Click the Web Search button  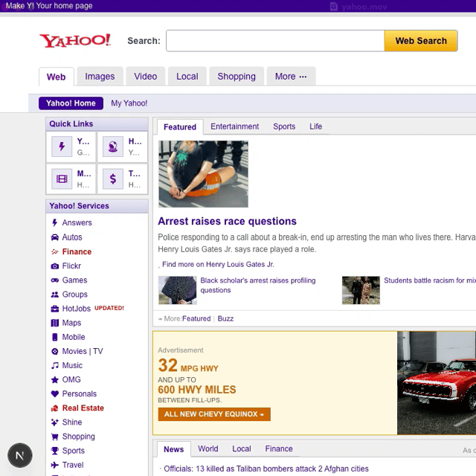click(x=421, y=41)
